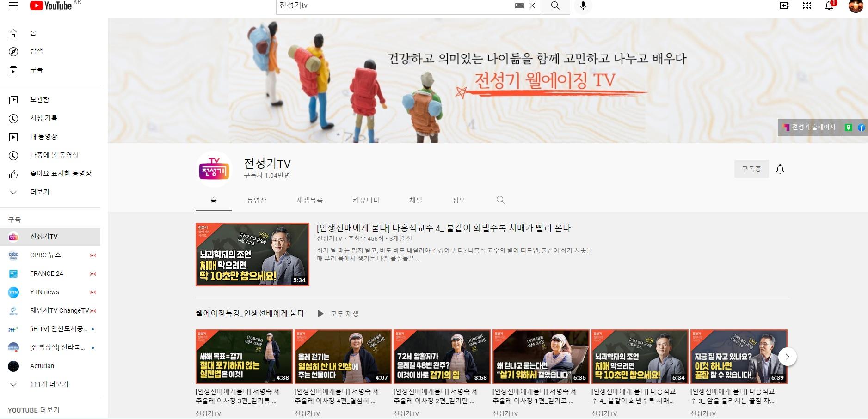Open 내 동영상 in the sidebar

click(x=50, y=137)
